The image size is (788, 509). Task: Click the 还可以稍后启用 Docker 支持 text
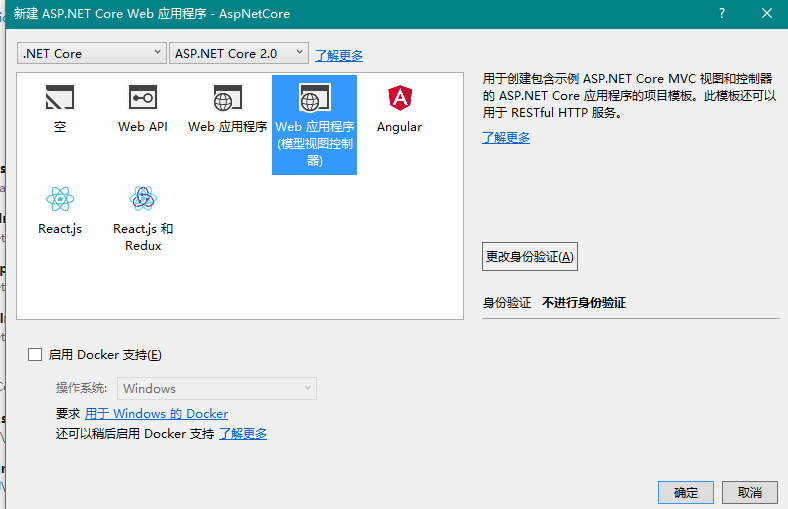[135, 434]
